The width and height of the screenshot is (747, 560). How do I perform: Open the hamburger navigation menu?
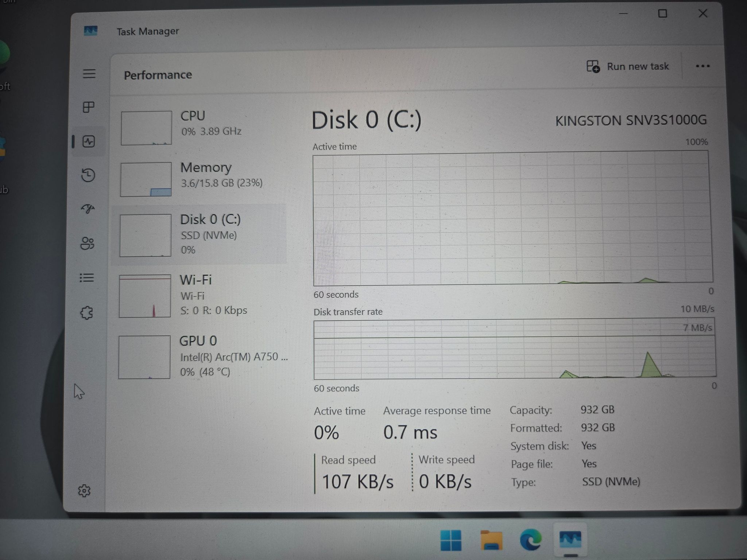[x=89, y=74]
